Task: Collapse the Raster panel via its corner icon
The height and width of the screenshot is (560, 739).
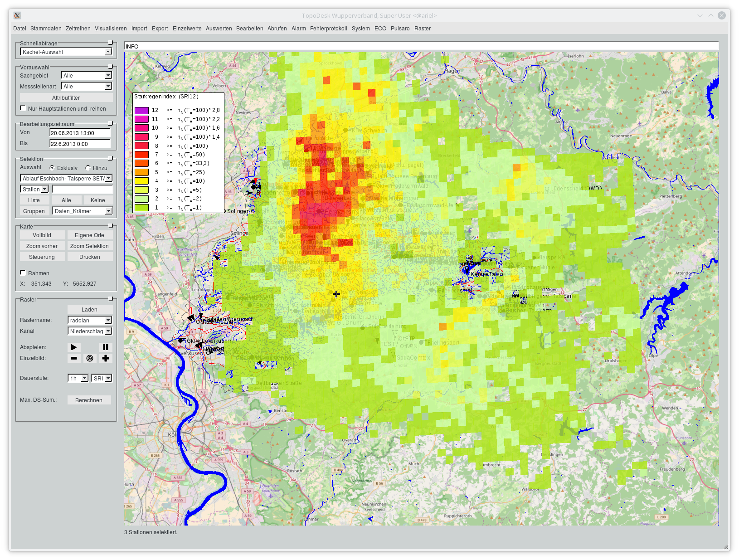Action: [111, 299]
